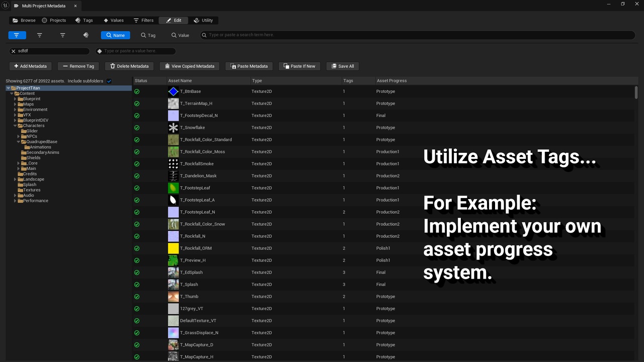Focus the search term input field
The width and height of the screenshot is (644, 362).
[418, 35]
